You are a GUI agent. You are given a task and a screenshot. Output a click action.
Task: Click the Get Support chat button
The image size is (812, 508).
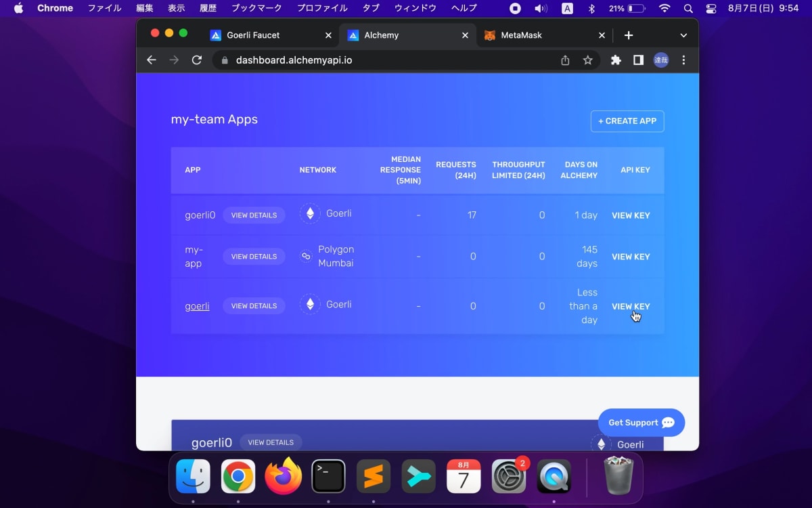(x=641, y=423)
